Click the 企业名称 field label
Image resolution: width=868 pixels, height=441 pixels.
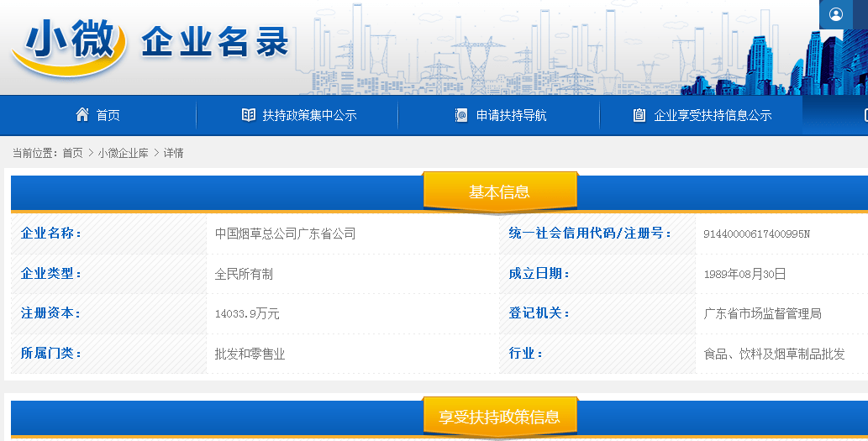point(51,234)
